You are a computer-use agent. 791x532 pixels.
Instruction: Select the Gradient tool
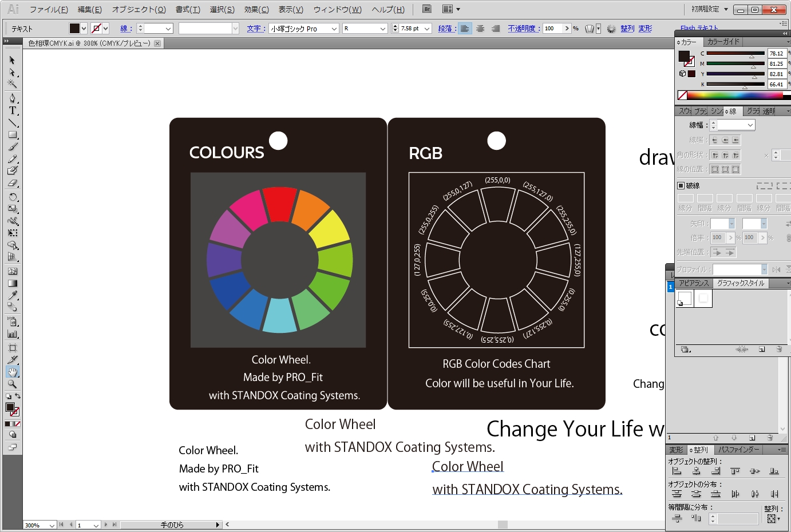point(12,283)
